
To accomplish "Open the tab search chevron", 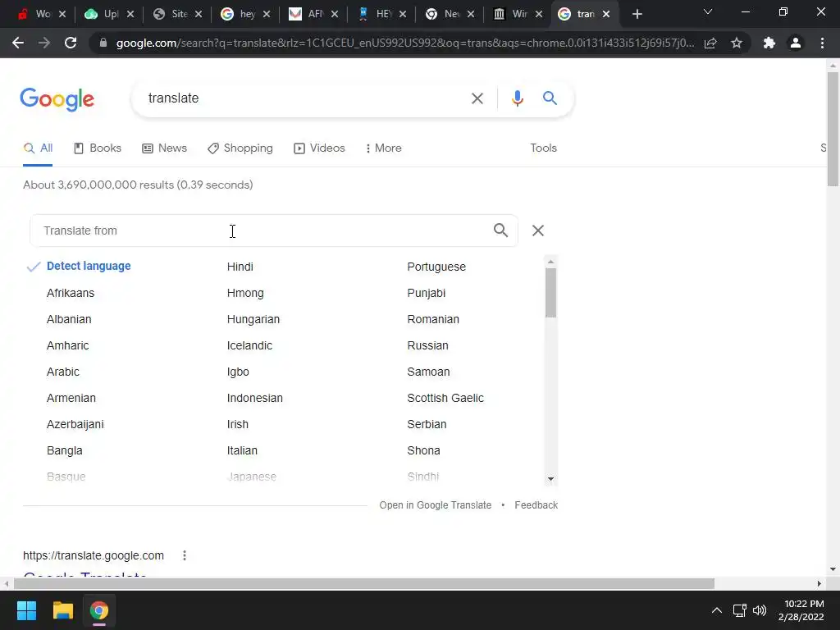I will click(x=708, y=11).
